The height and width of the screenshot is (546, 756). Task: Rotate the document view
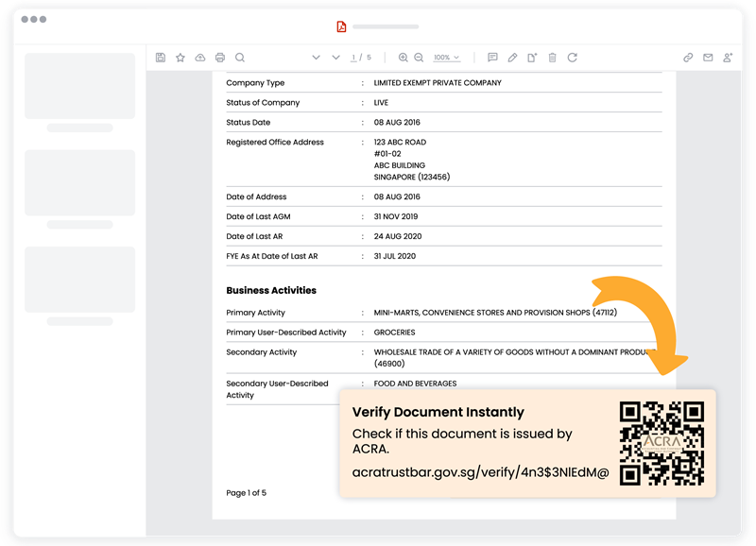tap(573, 58)
